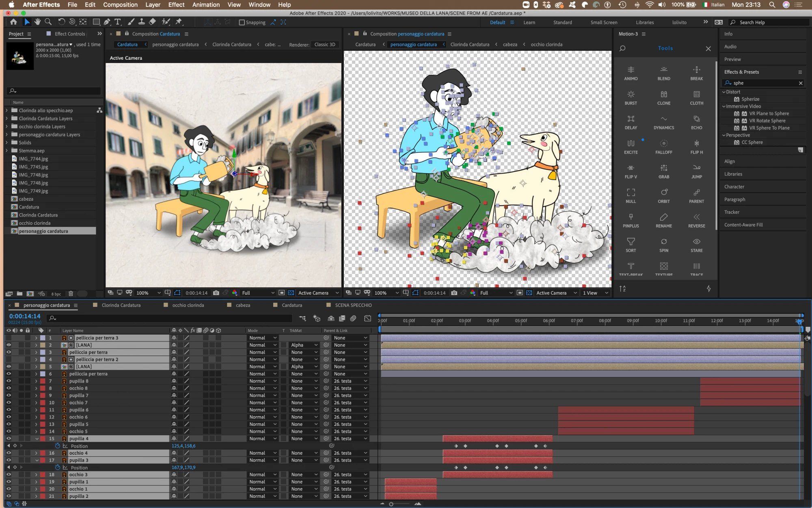Click the Motion-3 BURST tool icon

point(631,94)
